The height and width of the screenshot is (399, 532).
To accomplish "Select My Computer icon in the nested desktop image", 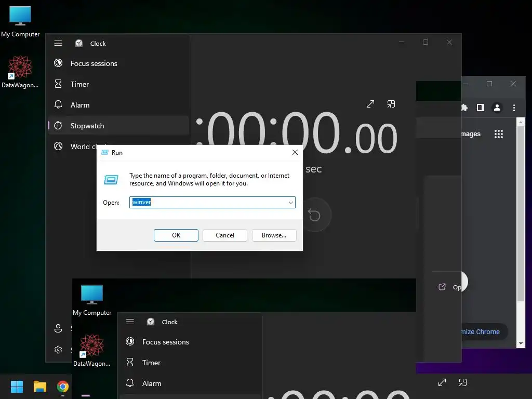I will coord(92,300).
